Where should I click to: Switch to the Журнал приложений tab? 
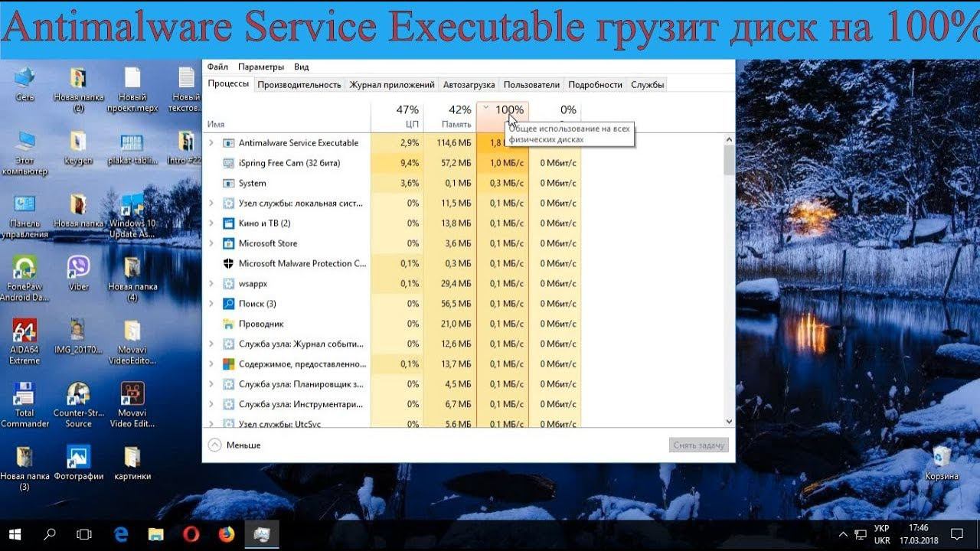(392, 85)
